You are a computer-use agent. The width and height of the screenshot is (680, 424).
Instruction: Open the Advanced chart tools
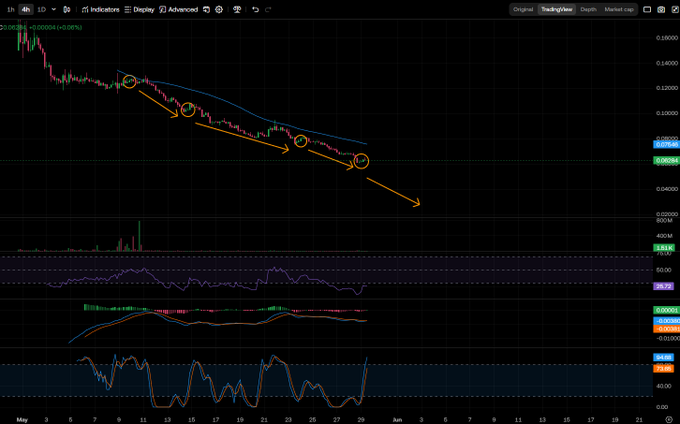pyautogui.click(x=179, y=10)
